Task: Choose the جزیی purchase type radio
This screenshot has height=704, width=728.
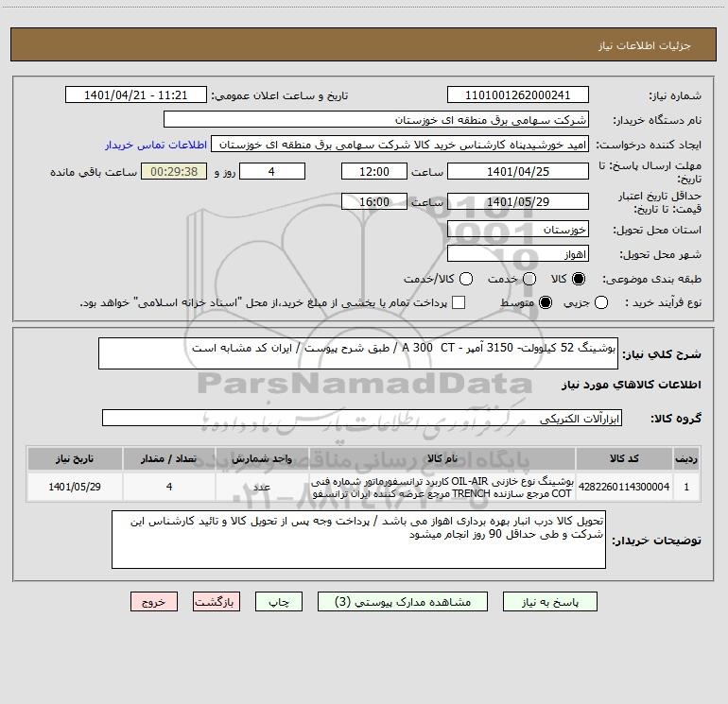Action: point(601,302)
